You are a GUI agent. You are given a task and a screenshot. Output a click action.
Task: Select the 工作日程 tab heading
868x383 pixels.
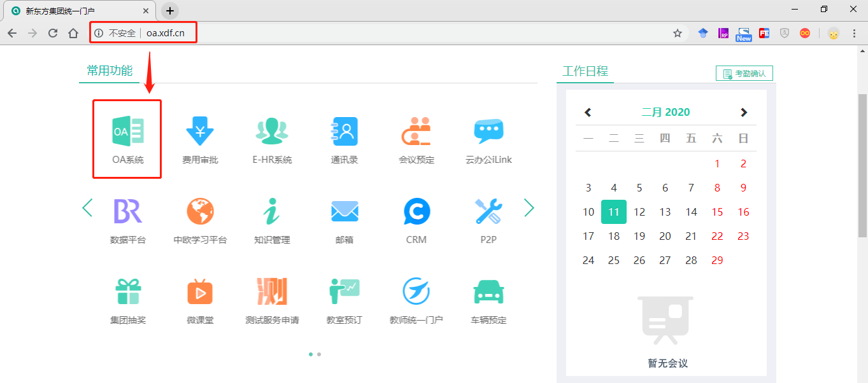click(585, 71)
